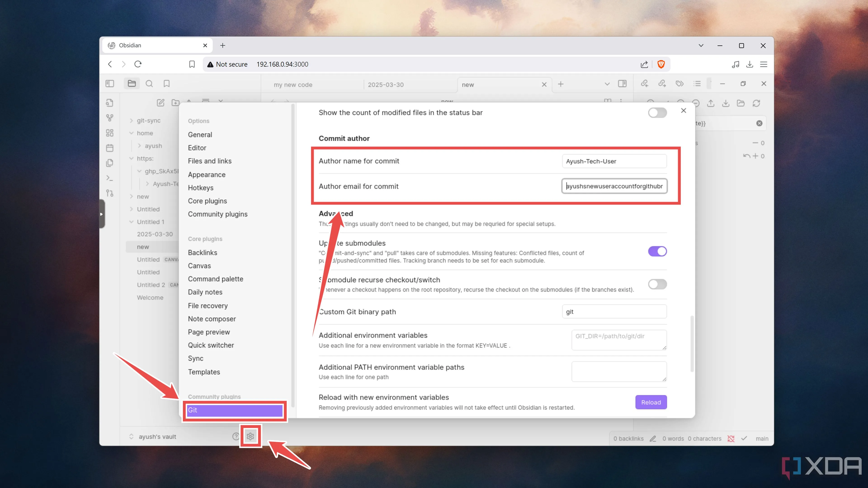Open daily note calendar ribbon icon
The width and height of the screenshot is (868, 488).
coord(110,148)
